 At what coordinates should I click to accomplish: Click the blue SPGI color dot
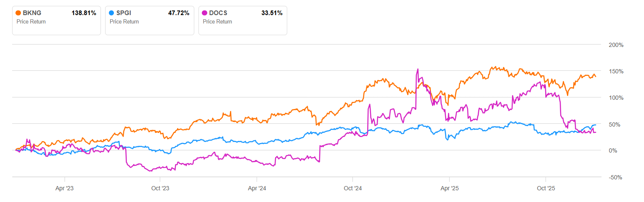(111, 13)
